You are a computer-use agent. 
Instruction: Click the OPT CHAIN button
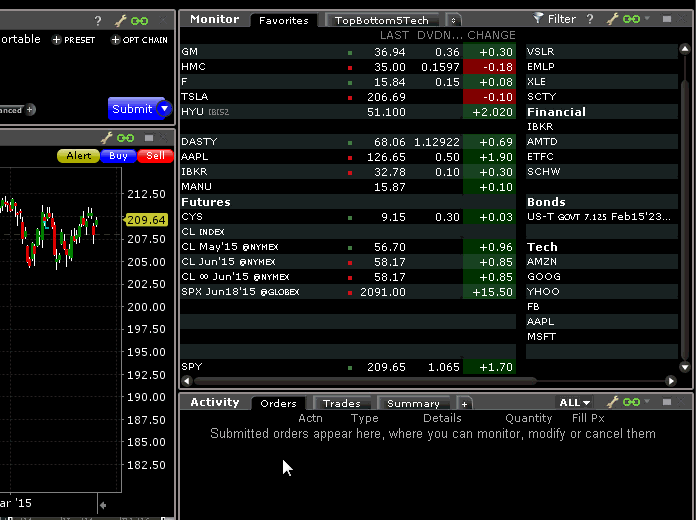coord(140,40)
